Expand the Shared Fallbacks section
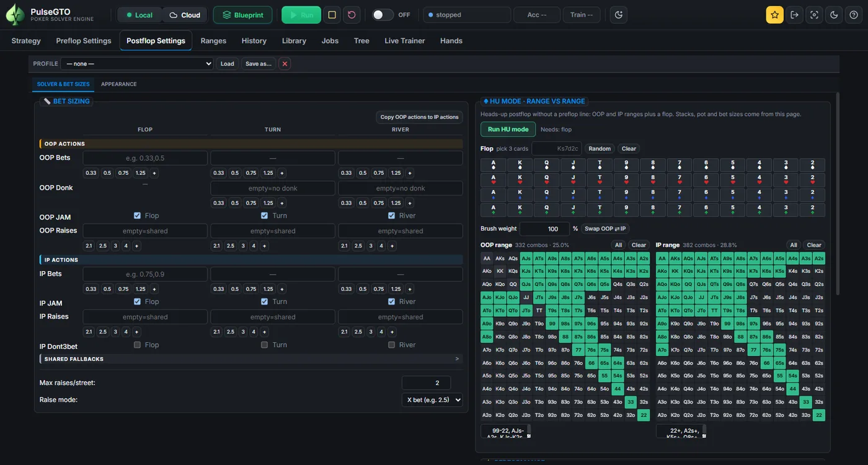Viewport: 868px width, 465px height. 251,359
